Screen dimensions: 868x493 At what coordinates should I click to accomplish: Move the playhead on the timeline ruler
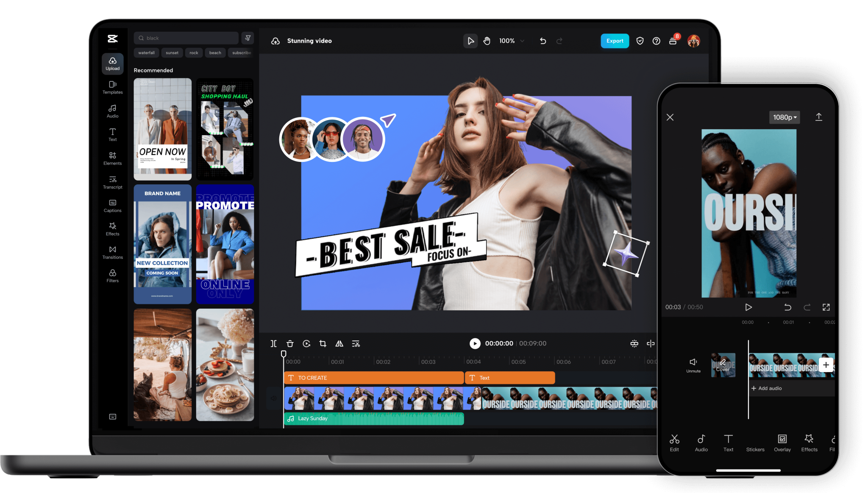[x=284, y=353]
